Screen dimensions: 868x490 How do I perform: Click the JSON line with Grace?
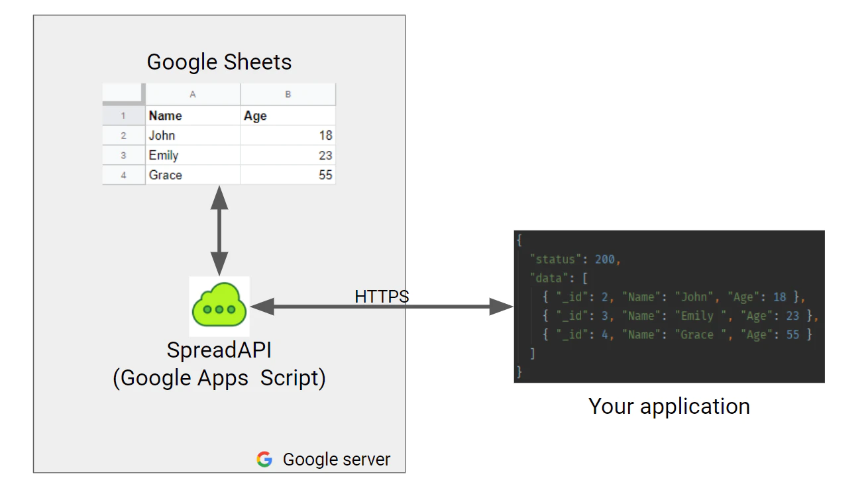point(677,334)
